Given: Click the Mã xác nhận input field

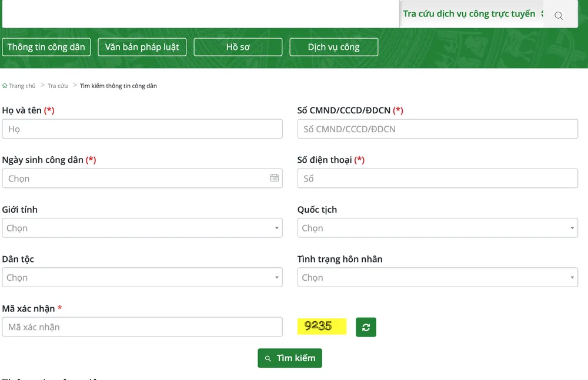Looking at the screenshot, I should tap(142, 327).
